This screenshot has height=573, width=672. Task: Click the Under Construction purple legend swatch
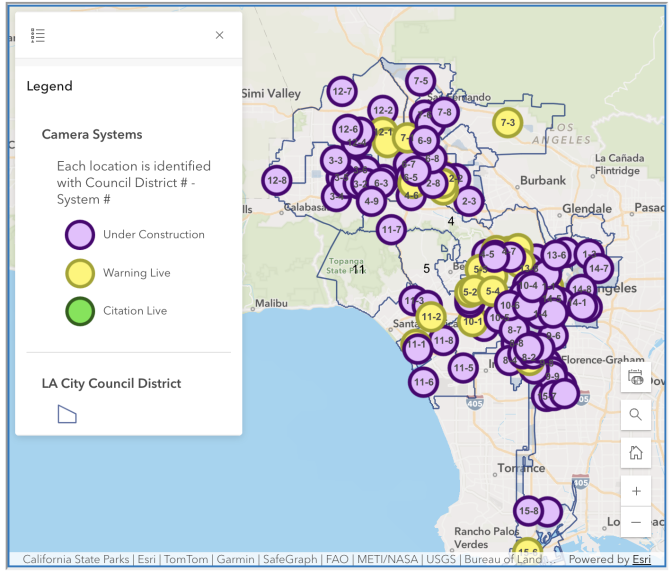pyautogui.click(x=80, y=235)
